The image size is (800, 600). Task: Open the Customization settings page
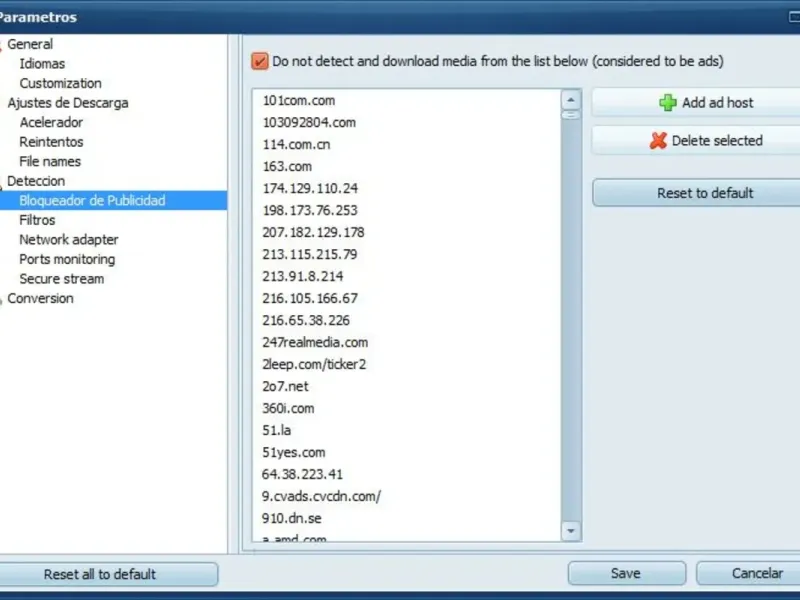(x=61, y=83)
